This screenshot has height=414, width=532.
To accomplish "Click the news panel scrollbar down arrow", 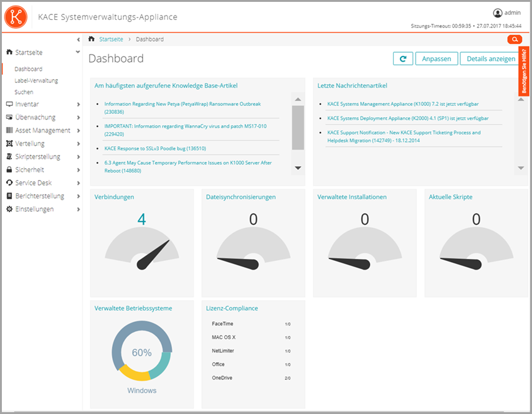I will tap(520, 167).
